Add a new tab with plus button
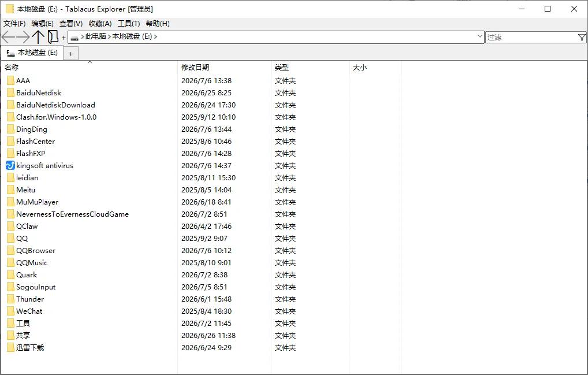The height and width of the screenshot is (375, 588). 70,54
